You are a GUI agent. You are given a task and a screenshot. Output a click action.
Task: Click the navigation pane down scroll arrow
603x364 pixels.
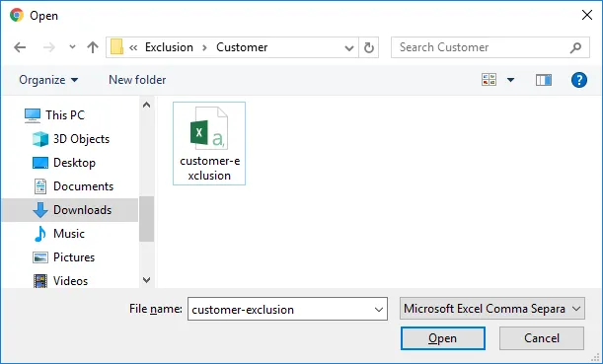(146, 280)
